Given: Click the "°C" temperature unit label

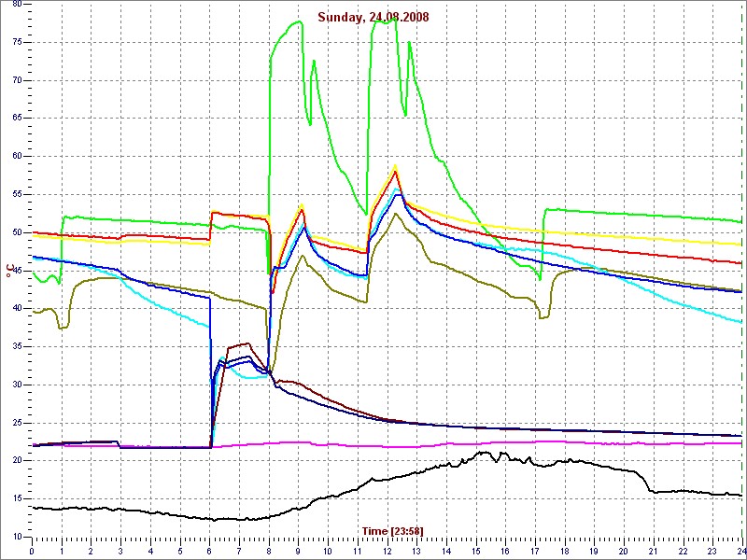Looking at the screenshot, I should click(8, 270).
